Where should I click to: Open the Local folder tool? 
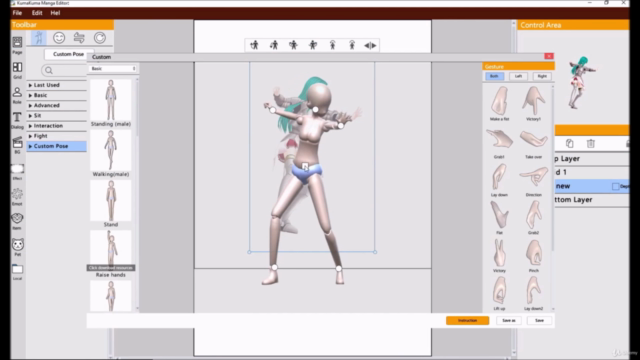click(x=17, y=272)
